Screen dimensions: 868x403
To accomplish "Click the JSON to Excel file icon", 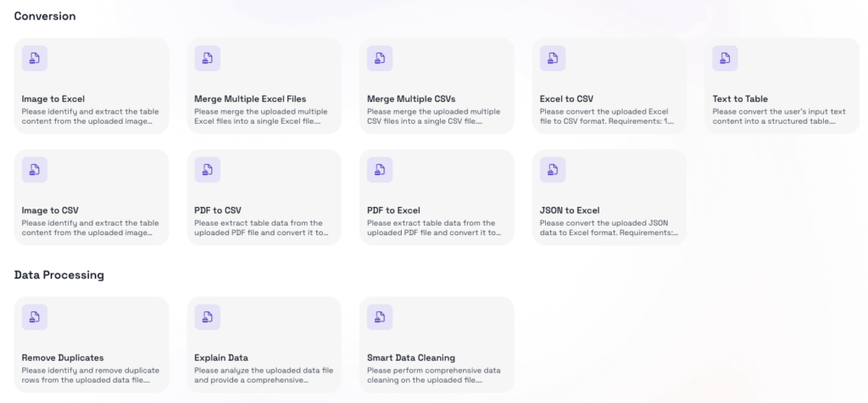I will pyautogui.click(x=553, y=170).
